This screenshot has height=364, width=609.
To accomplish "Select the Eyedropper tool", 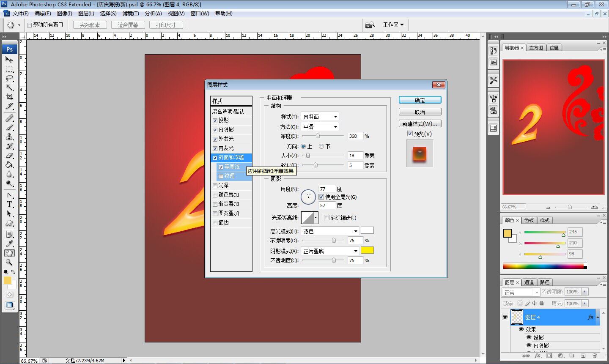I will [9, 244].
